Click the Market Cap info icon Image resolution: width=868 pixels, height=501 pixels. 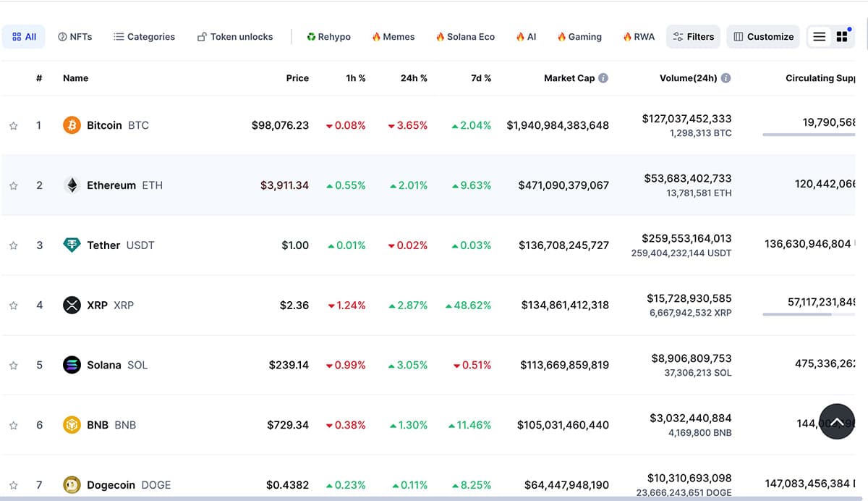[x=603, y=78]
